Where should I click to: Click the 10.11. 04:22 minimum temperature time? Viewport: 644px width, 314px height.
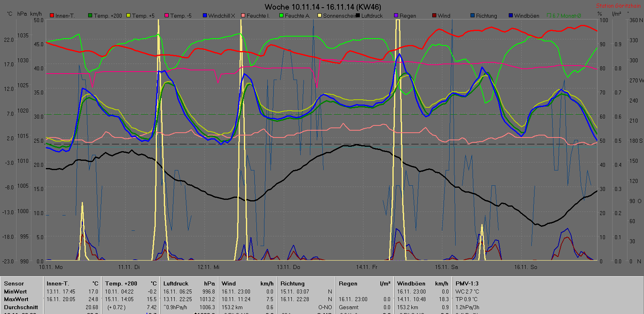[x=119, y=291]
